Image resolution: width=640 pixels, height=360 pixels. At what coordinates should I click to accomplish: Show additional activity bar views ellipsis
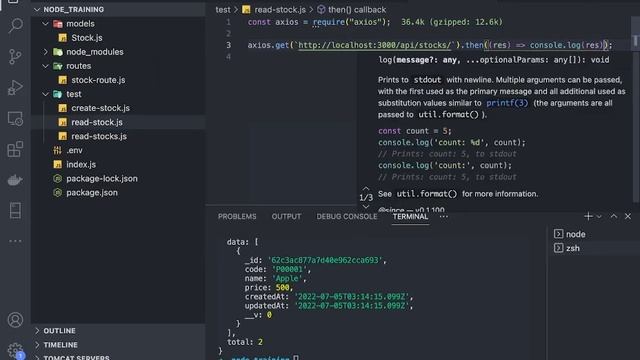pyautogui.click(x=15, y=241)
